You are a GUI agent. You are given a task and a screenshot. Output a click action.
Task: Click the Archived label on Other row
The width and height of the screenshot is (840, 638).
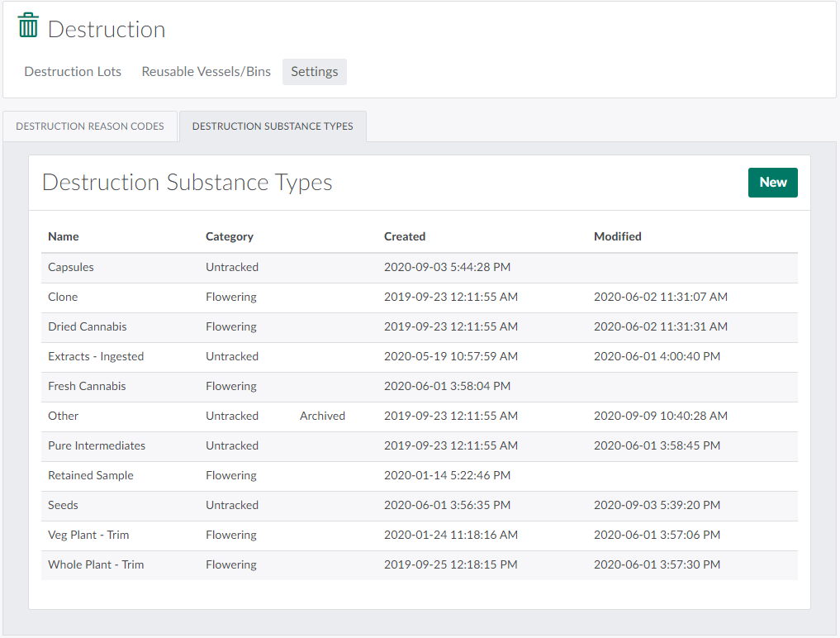tap(322, 416)
